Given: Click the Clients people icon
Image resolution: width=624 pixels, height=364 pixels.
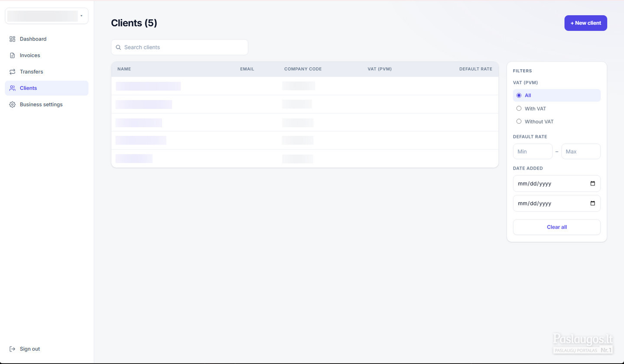Looking at the screenshot, I should 12,88.
